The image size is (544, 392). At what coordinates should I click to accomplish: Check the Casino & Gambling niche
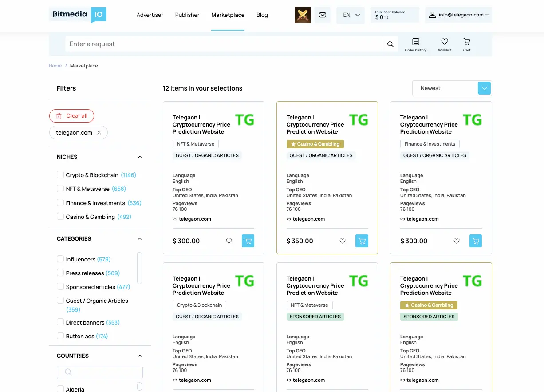pyautogui.click(x=60, y=216)
